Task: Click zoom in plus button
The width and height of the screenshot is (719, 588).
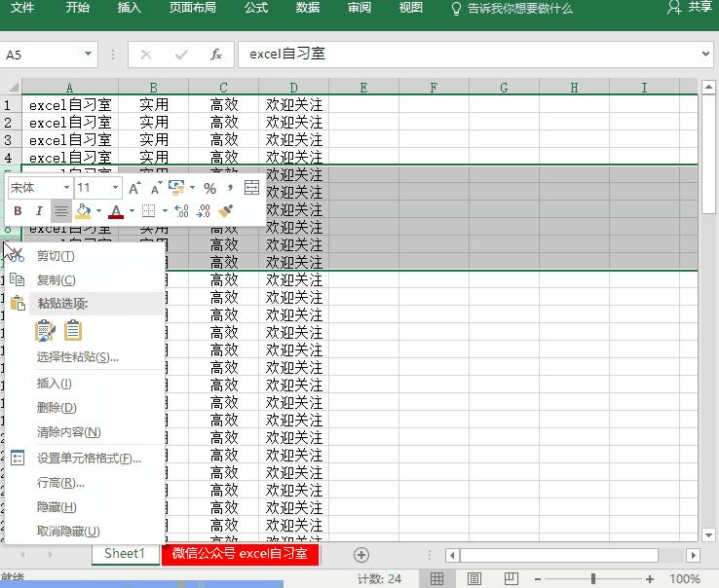Action: (649, 579)
